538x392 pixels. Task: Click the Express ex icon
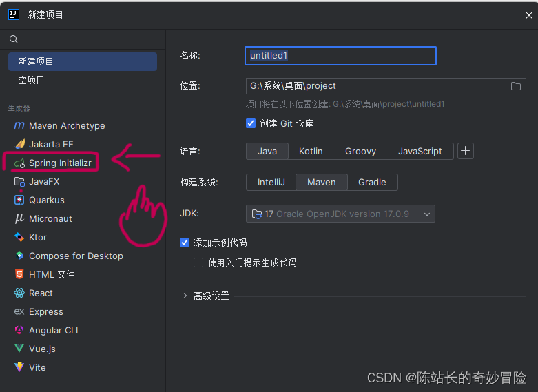coord(19,311)
